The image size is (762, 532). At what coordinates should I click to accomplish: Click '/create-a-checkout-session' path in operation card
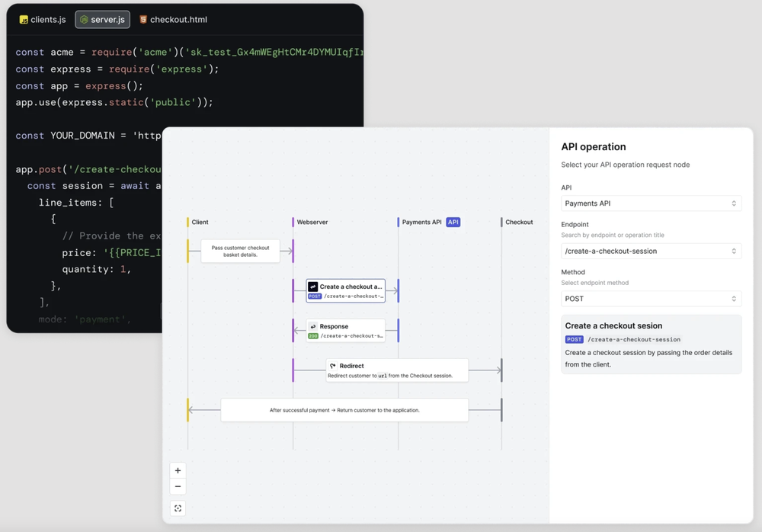click(634, 339)
